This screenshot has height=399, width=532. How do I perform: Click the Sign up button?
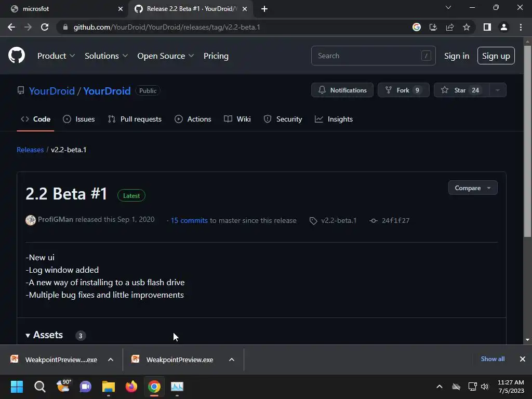(496, 56)
